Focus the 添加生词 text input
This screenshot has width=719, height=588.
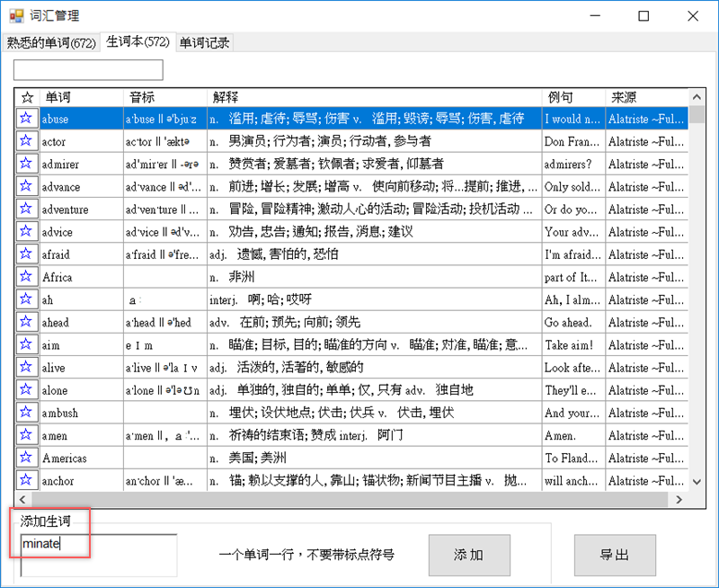pos(99,554)
